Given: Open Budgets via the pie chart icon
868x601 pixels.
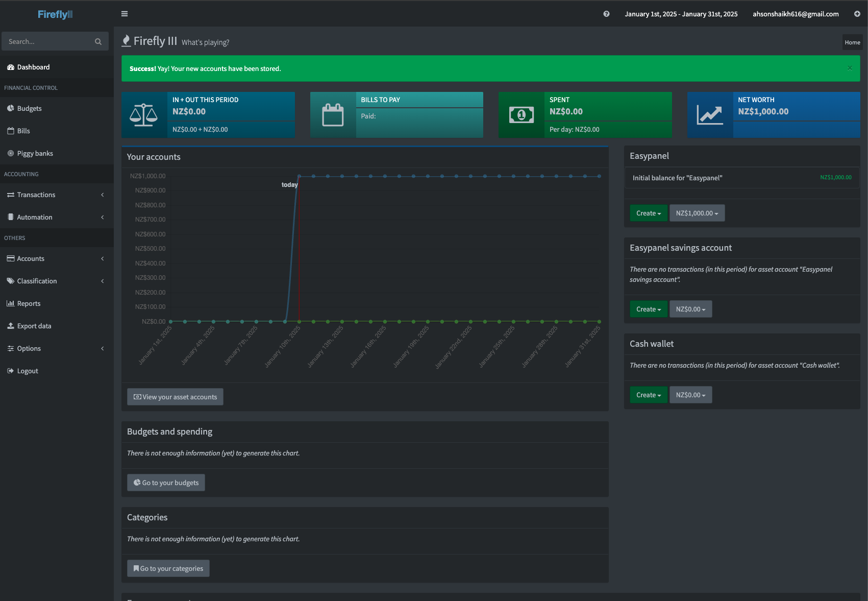Looking at the screenshot, I should coord(11,108).
